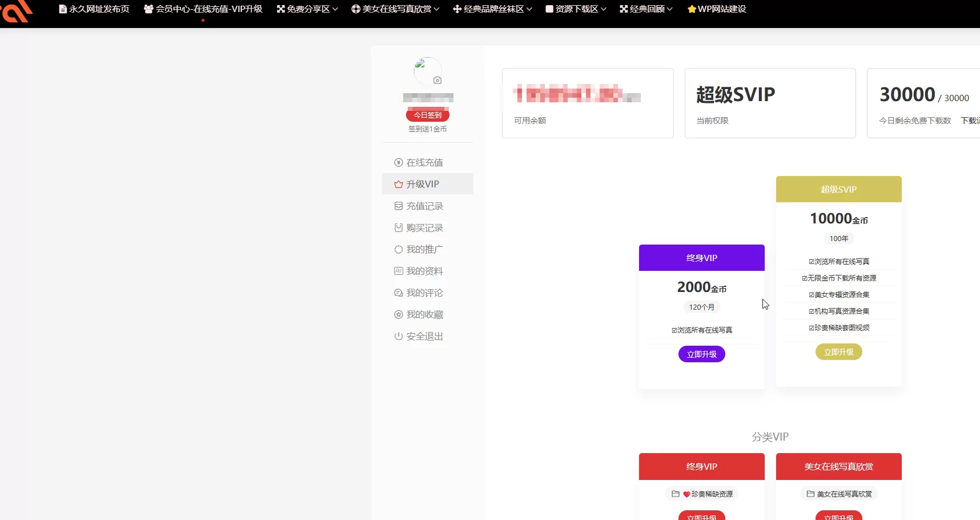Expand 免费分享区 dropdown arrow
The height and width of the screenshot is (520, 980).
[335, 9]
